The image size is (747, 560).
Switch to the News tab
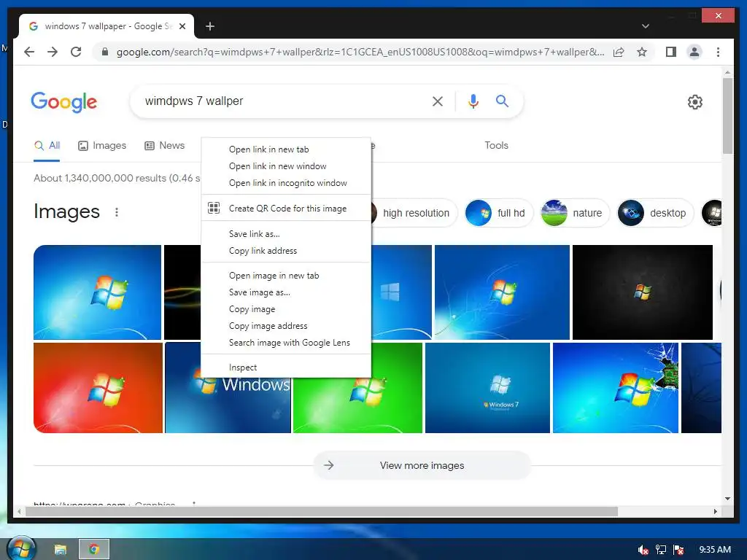[164, 146]
